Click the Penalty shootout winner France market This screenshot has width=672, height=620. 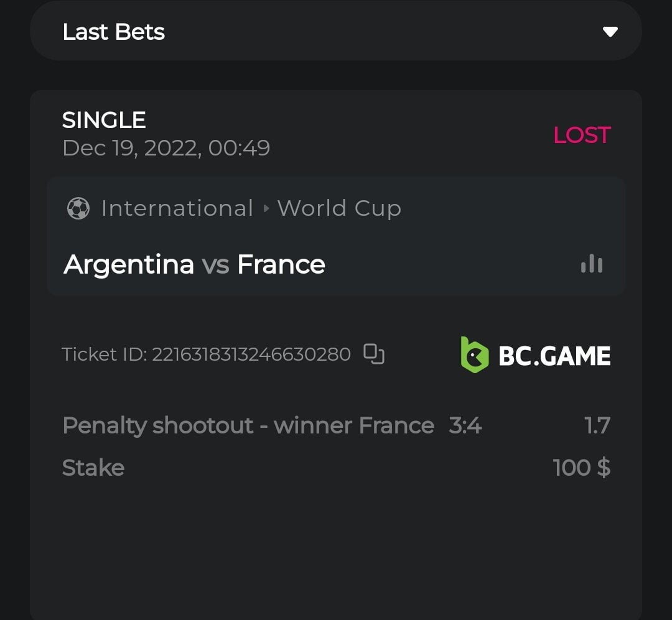tap(248, 426)
